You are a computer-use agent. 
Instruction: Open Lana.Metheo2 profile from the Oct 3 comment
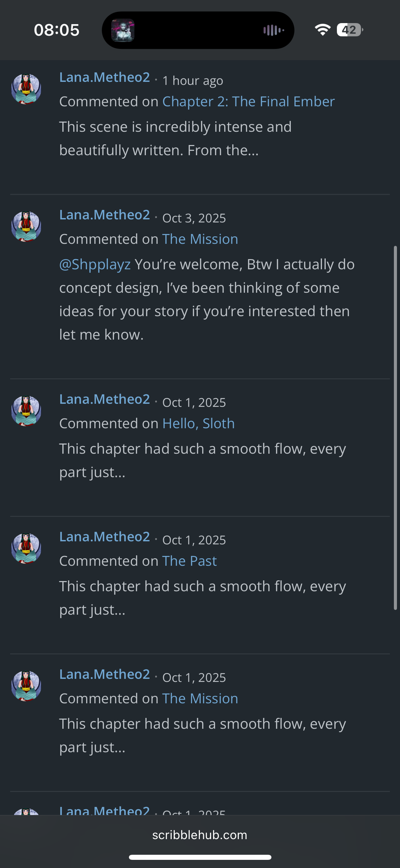104,215
